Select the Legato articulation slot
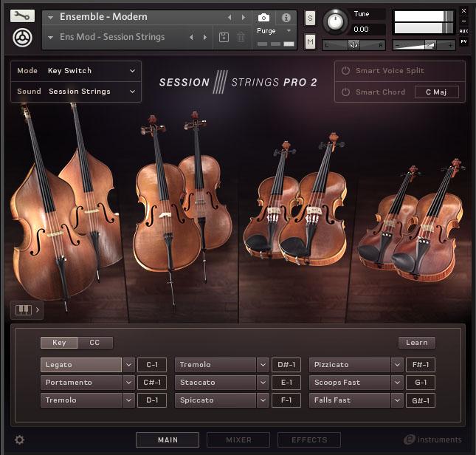The height and width of the screenshot is (455, 476). coord(81,364)
